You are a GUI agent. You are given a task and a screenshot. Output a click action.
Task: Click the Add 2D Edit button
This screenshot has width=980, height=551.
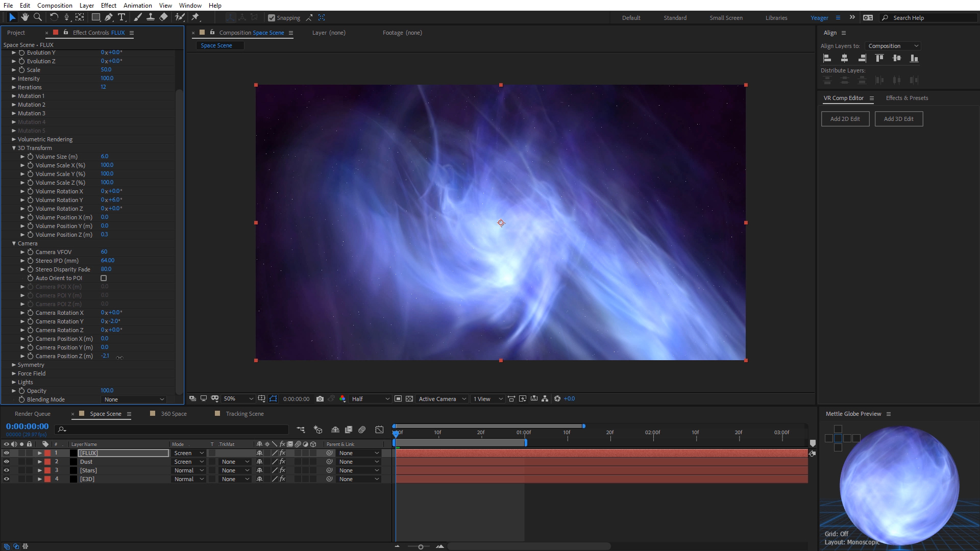tap(845, 119)
